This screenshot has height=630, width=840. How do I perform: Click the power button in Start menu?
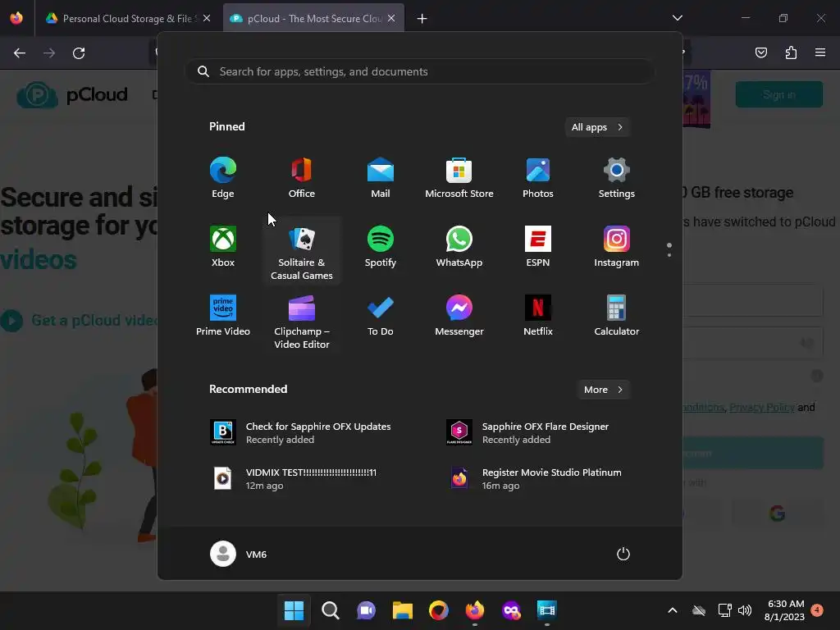(x=623, y=554)
